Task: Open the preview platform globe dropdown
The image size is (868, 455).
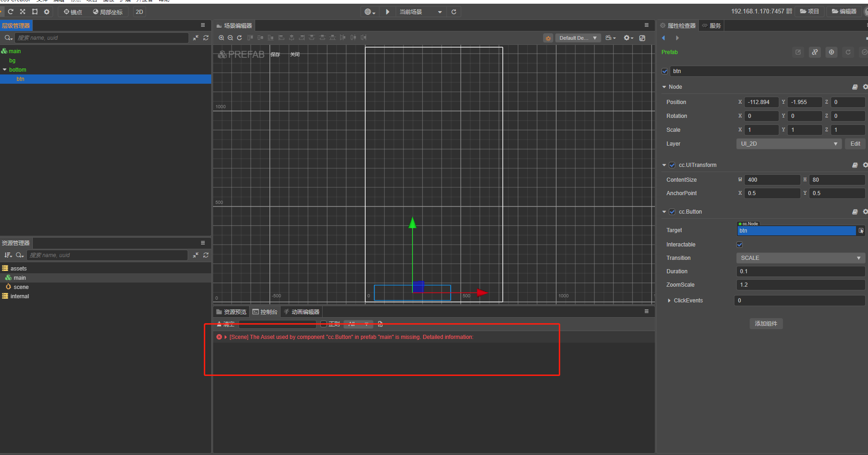Action: coord(370,12)
